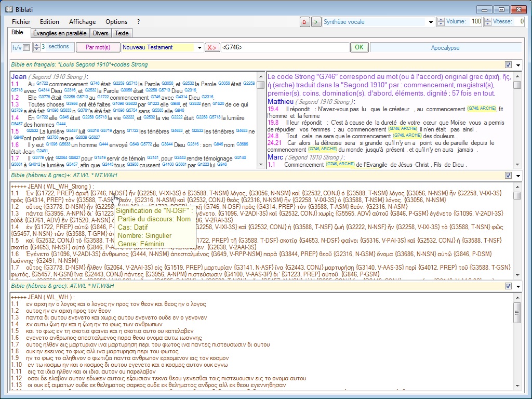Expand the Nouveau Testament dropdown
532x399 pixels.
(x=199, y=48)
